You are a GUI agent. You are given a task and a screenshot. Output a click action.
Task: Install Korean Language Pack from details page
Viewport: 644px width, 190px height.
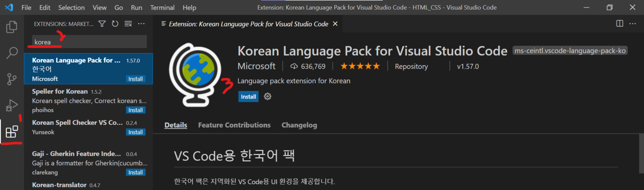(x=248, y=97)
